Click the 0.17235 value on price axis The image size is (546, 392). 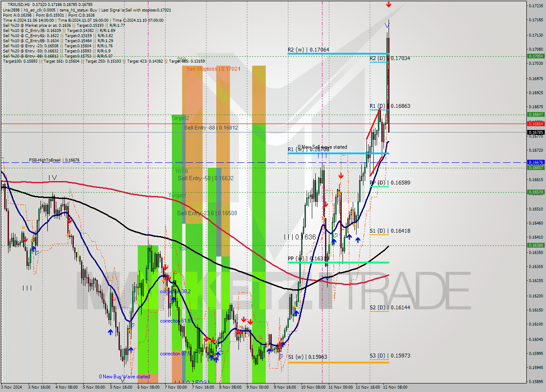pos(536,6)
